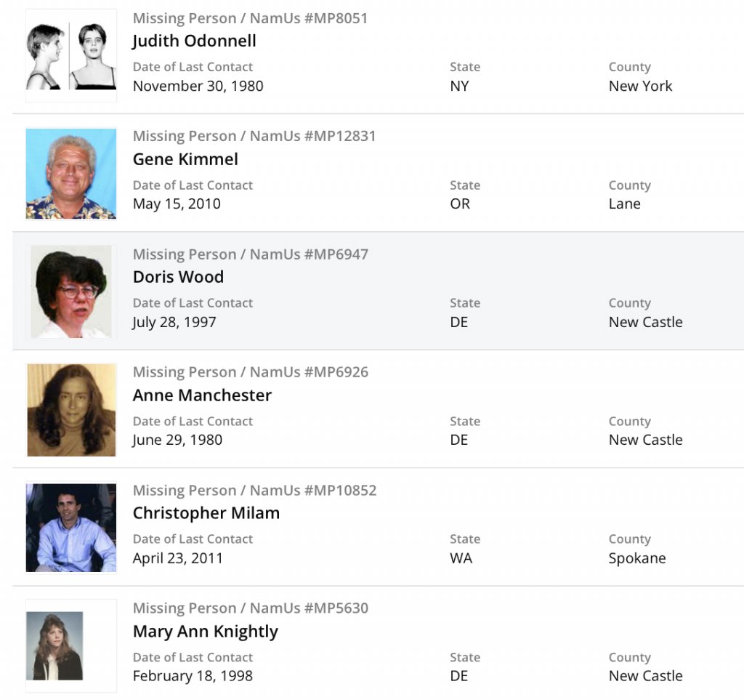Open Judith Odonnell's record photo thumbnail
This screenshot has height=700, width=744.
pos(71,56)
